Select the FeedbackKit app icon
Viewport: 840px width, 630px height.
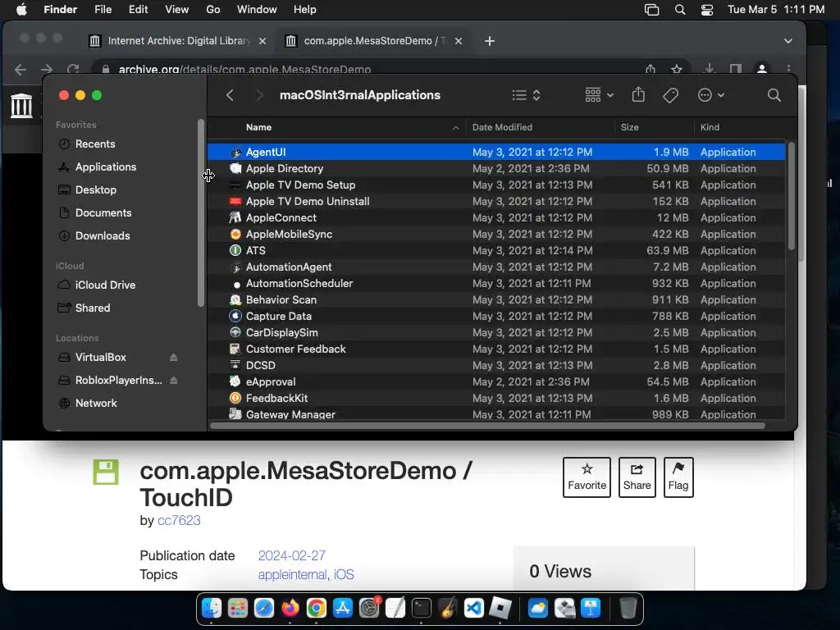(235, 398)
